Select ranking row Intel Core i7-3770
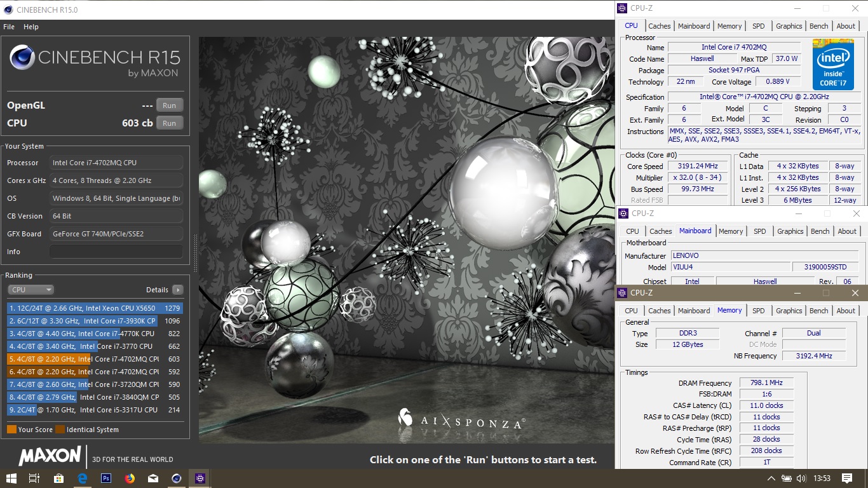868x488 pixels. tap(95, 346)
